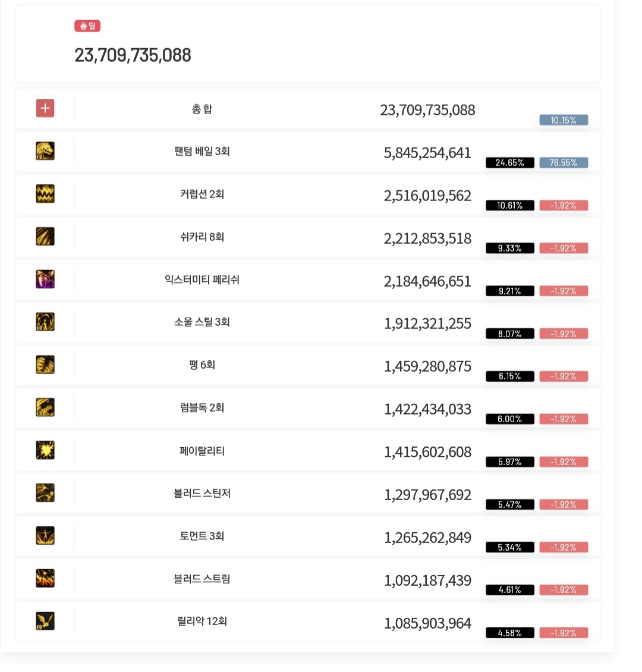Click the Corruption (커럽션) skill icon
This screenshot has height=672, width=642.
[45, 194]
